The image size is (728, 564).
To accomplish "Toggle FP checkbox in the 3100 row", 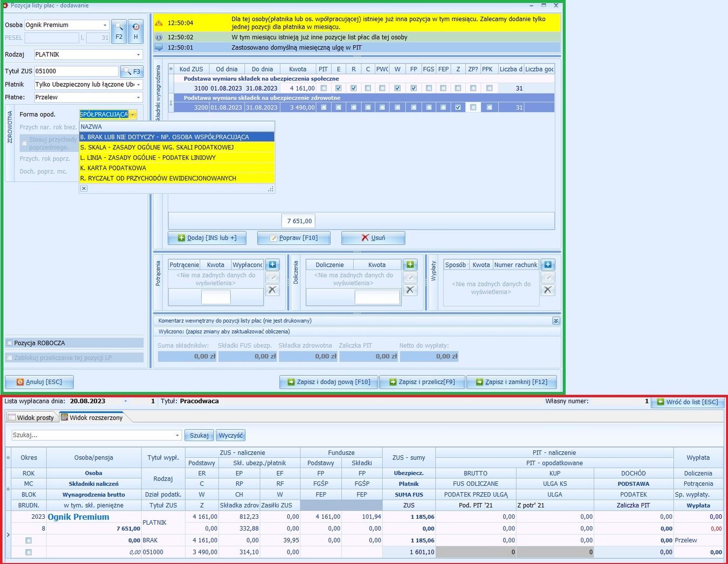I will [414, 88].
